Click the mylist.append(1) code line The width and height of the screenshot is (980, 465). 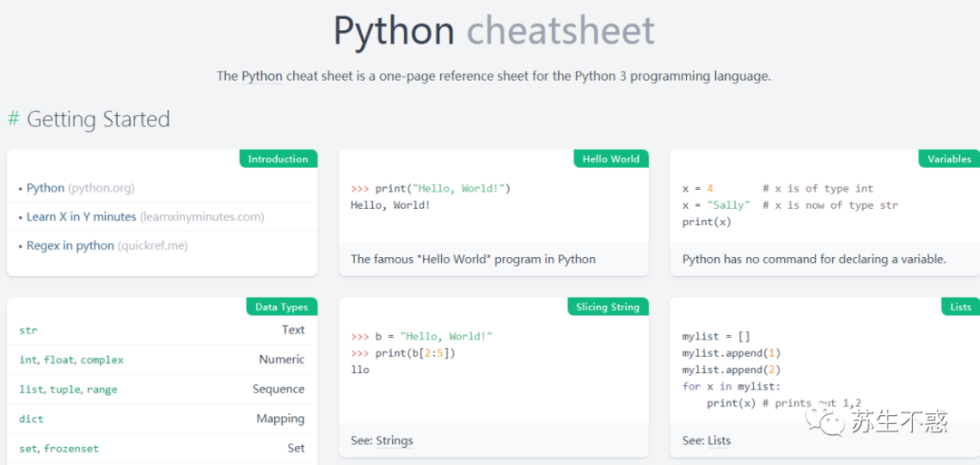[732, 353]
